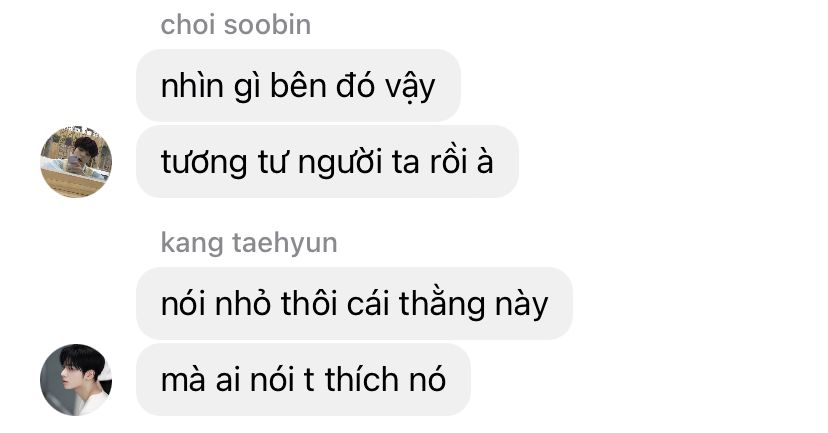The height and width of the screenshot is (433, 828).
Task: Tap the mirror-selfie avatar beside soobin's messages
Action: point(76,162)
